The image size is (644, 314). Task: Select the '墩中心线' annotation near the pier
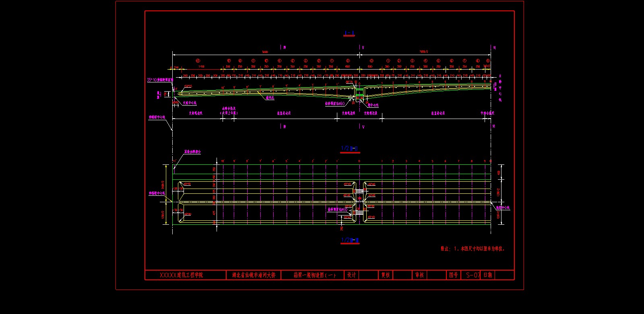373,105
